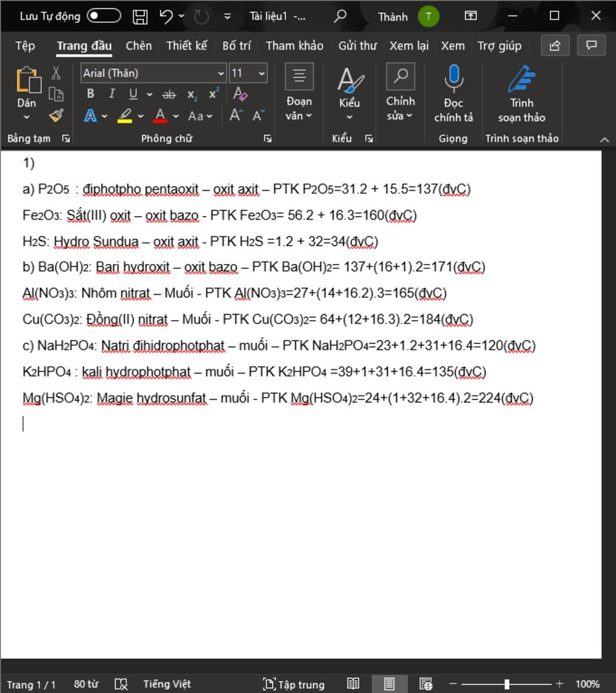Click Đọc chính tả dictate microphone
616x693 pixels.
tap(454, 94)
